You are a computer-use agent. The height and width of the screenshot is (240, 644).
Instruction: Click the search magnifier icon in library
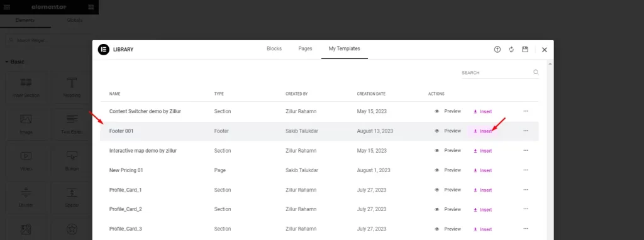click(536, 72)
